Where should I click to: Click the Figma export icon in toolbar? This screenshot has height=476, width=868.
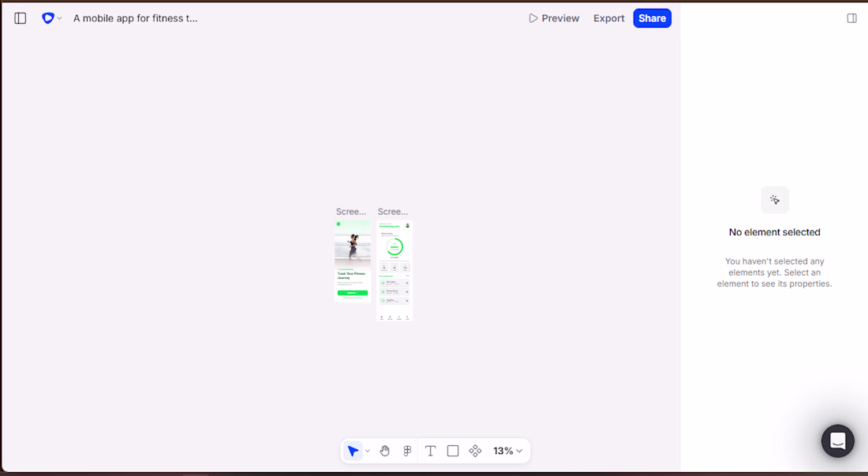pyautogui.click(x=407, y=451)
